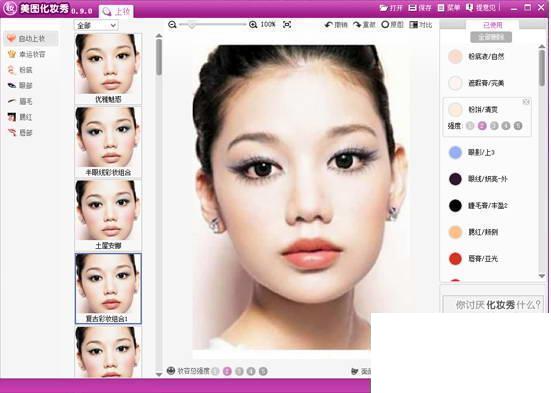Set 粉饼 intensity to level 4
The height and width of the screenshot is (393, 551).
506,125
